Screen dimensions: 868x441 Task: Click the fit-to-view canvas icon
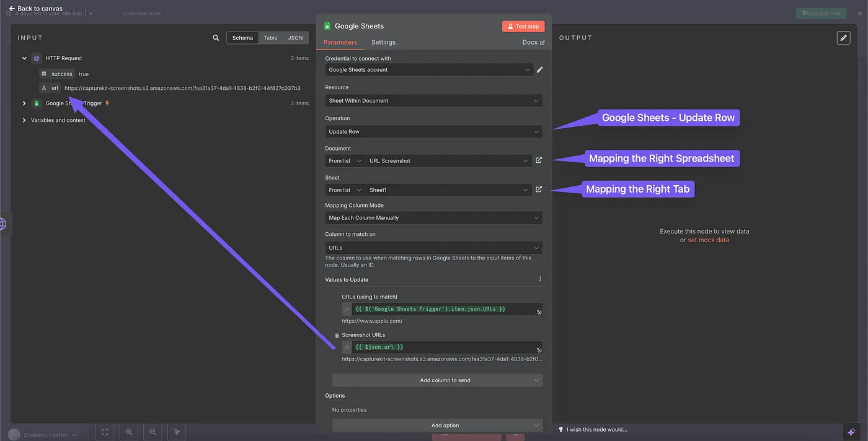click(x=105, y=432)
